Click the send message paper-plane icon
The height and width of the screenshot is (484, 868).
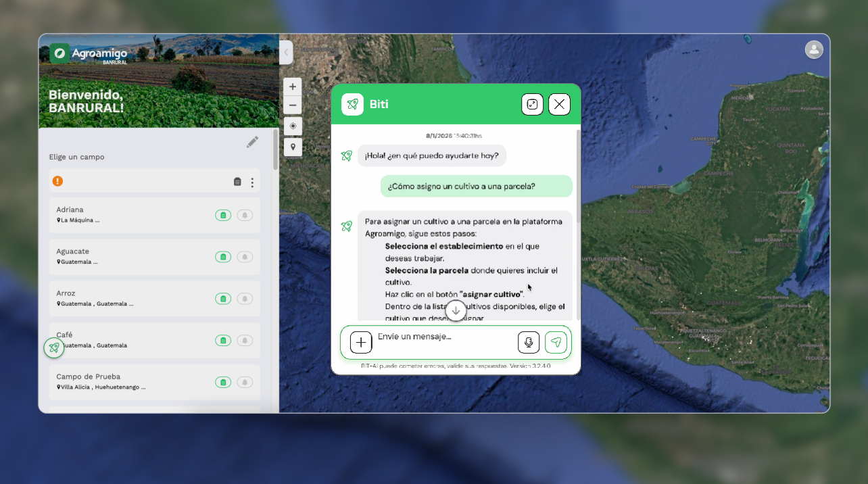click(556, 343)
